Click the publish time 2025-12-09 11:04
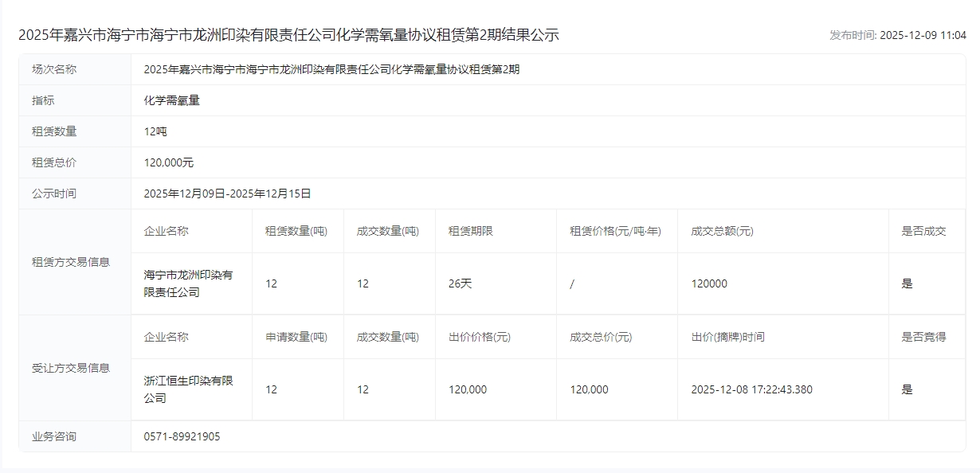This screenshot has height=473, width=980. [897, 35]
